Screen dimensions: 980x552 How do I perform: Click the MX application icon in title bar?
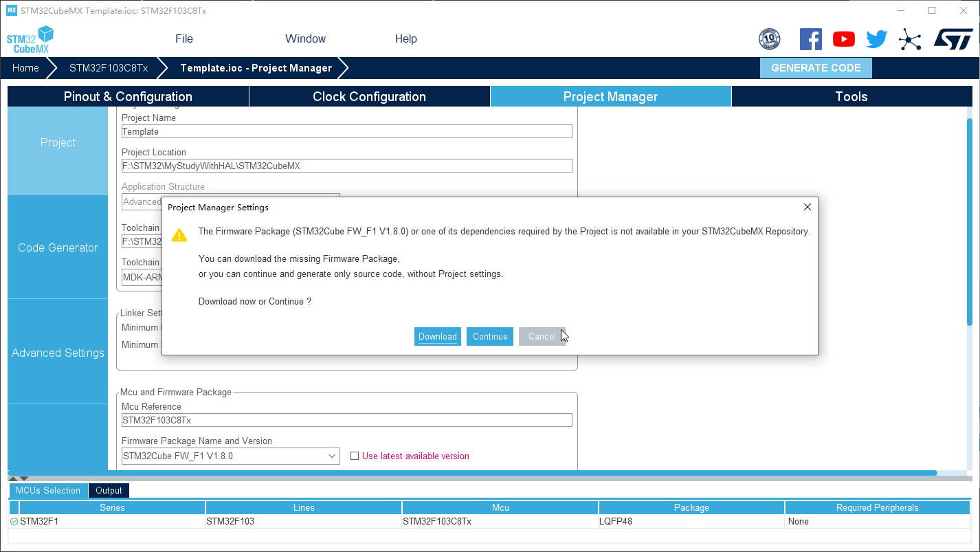(x=11, y=11)
